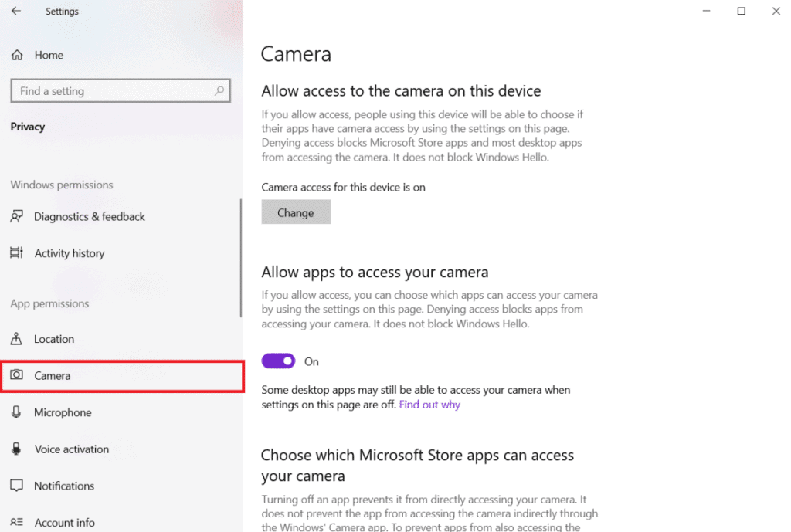Click the Location pin icon
The width and height of the screenshot is (791, 532).
tap(16, 338)
